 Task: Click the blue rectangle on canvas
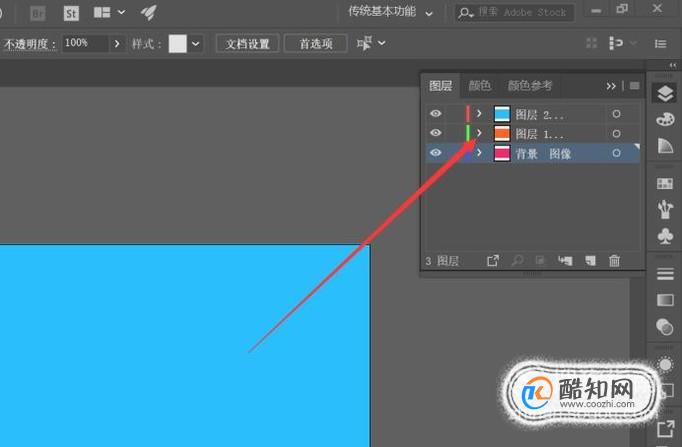pyautogui.click(x=185, y=346)
